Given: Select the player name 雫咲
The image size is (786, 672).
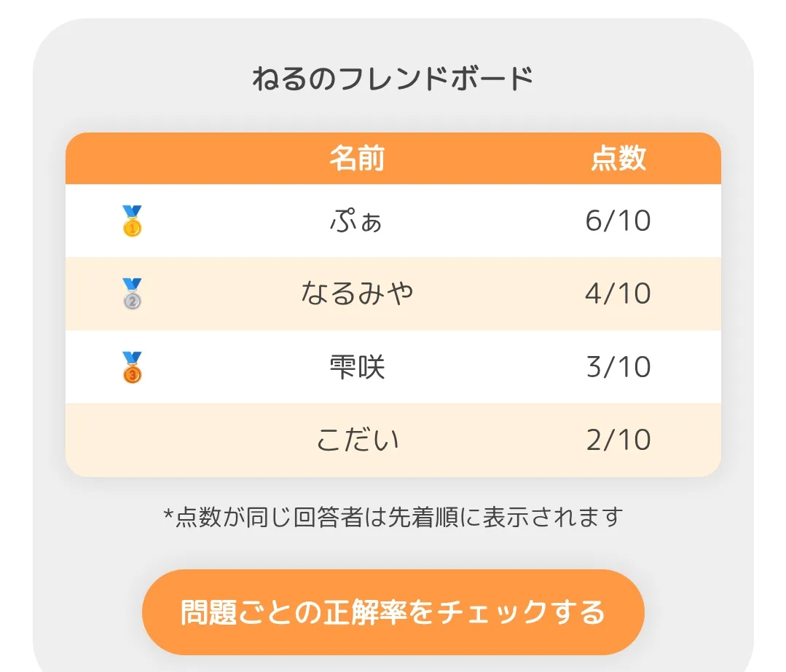Looking at the screenshot, I should point(357,367).
